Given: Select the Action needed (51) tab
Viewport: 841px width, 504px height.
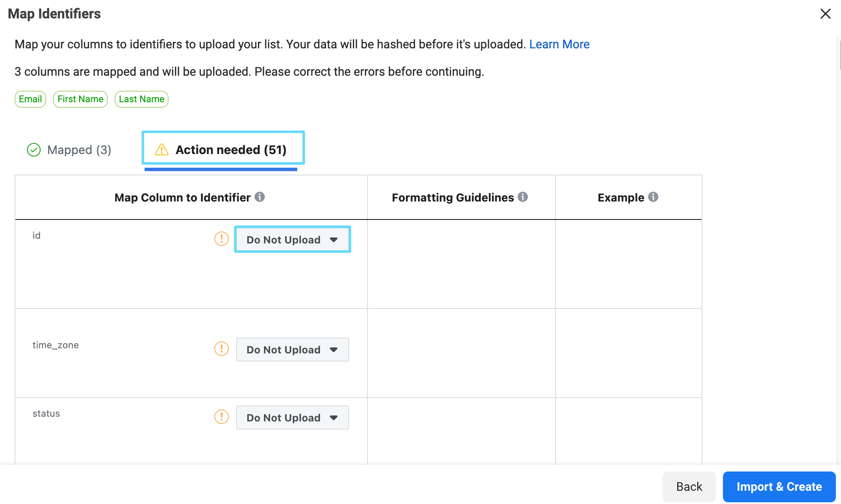Looking at the screenshot, I should (231, 149).
